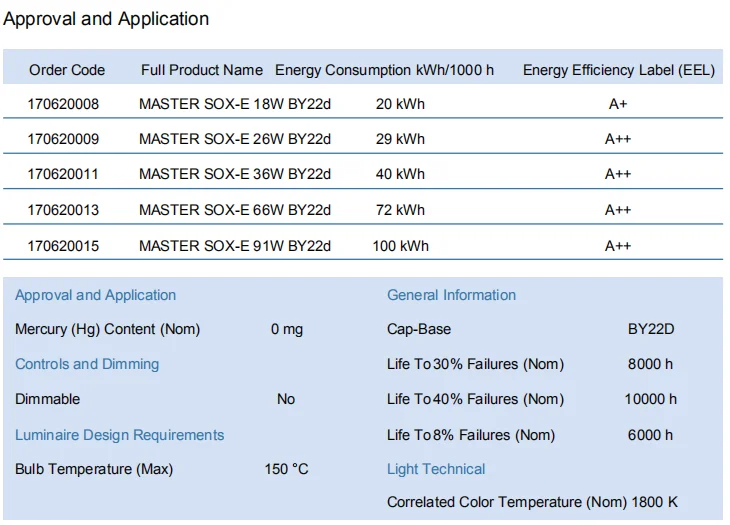Click product 'MASTER SOX-E 66W BY22d'

(x=235, y=210)
